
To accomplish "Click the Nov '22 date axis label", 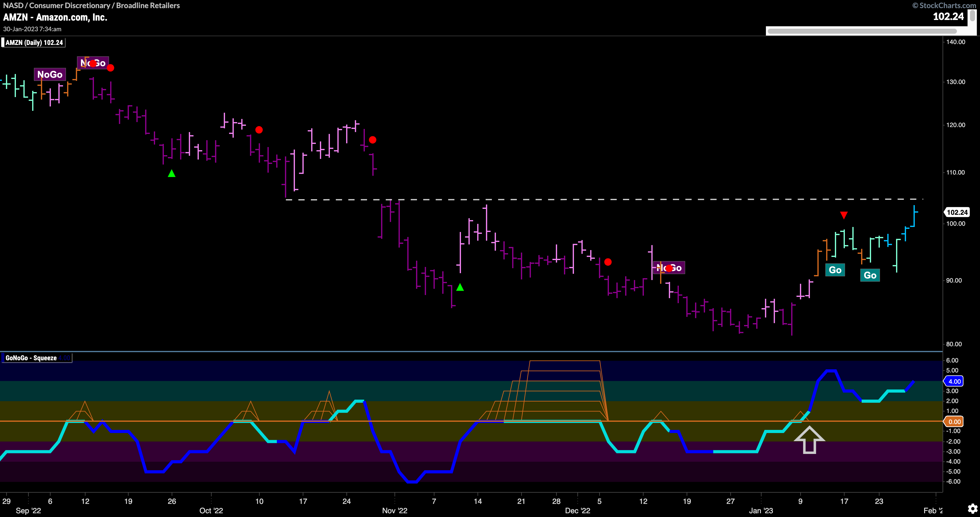I will click(394, 510).
